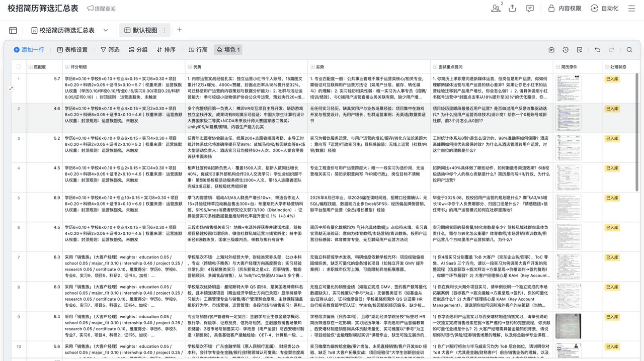Open the history clock icon
Screen dimensions: 644x361
[x=566, y=50]
